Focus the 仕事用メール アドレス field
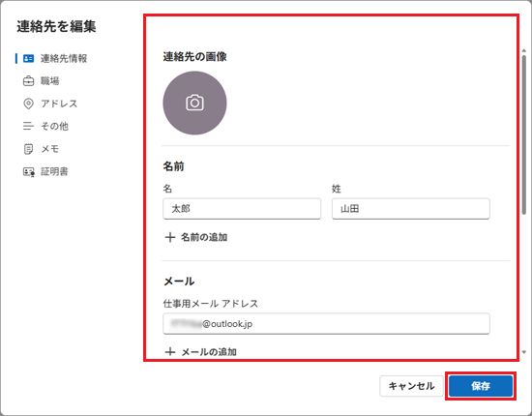Viewport: 532px width, 416px height. [326, 324]
